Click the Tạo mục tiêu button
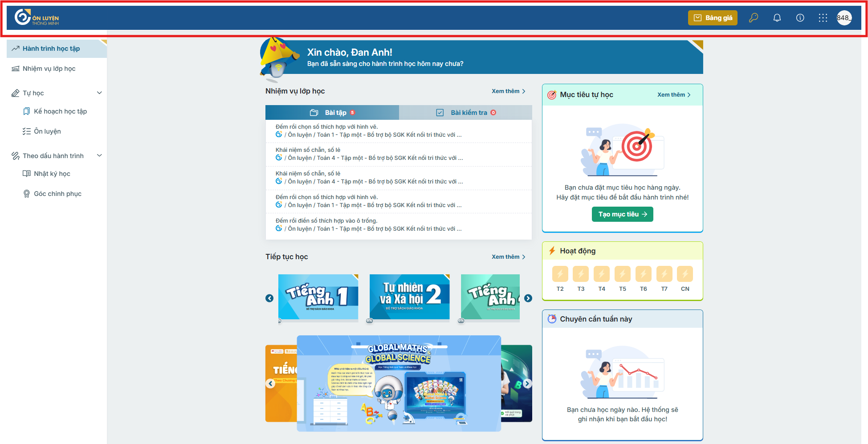The image size is (868, 444). point(623,214)
